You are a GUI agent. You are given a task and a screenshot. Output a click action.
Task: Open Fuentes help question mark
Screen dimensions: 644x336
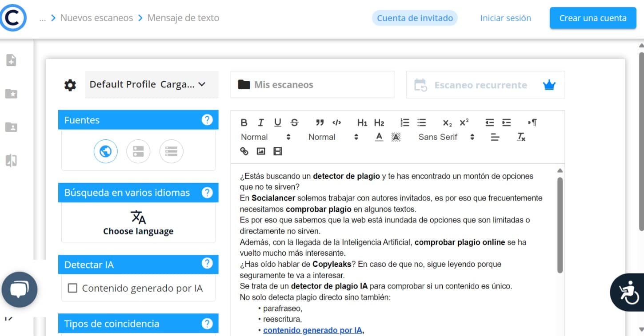tap(207, 120)
